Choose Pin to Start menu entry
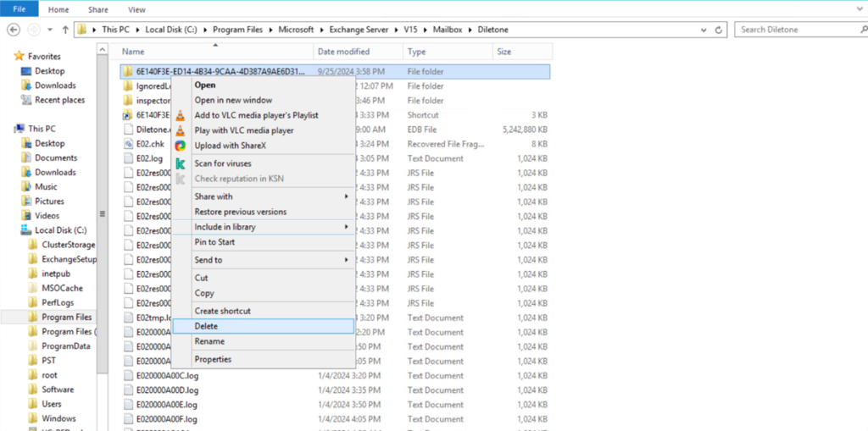The image size is (868, 431). click(263, 242)
